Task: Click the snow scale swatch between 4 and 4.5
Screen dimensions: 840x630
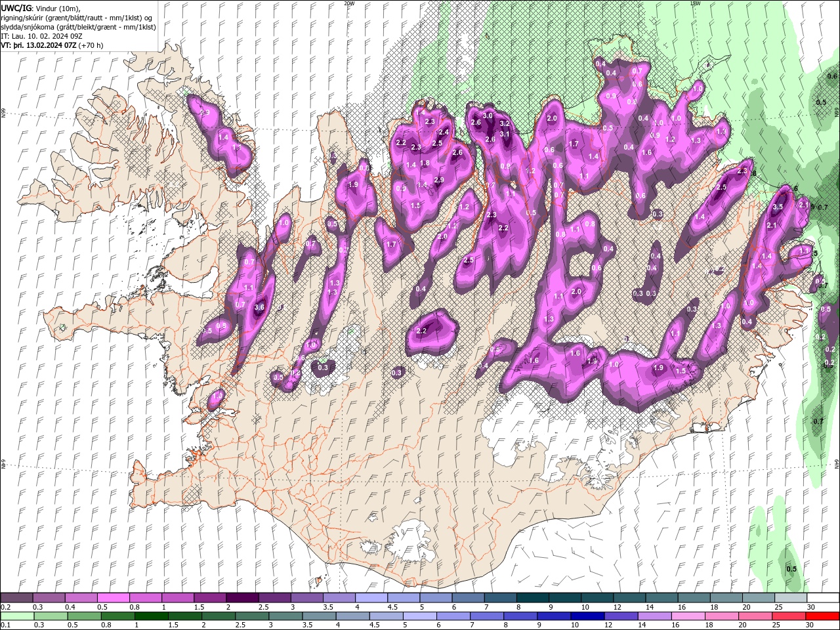Action: (x=371, y=598)
